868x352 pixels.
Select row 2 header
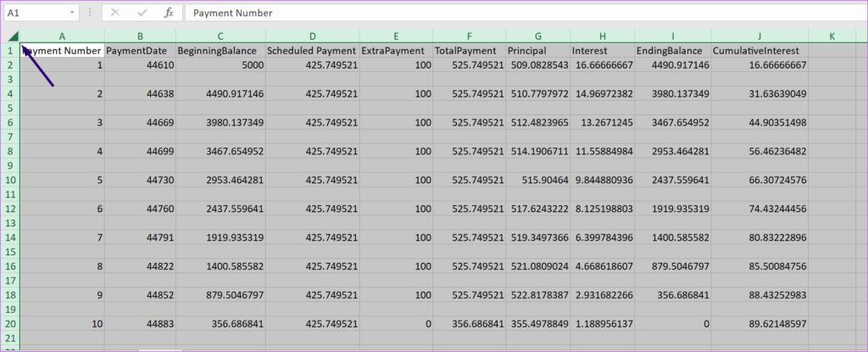[x=10, y=64]
